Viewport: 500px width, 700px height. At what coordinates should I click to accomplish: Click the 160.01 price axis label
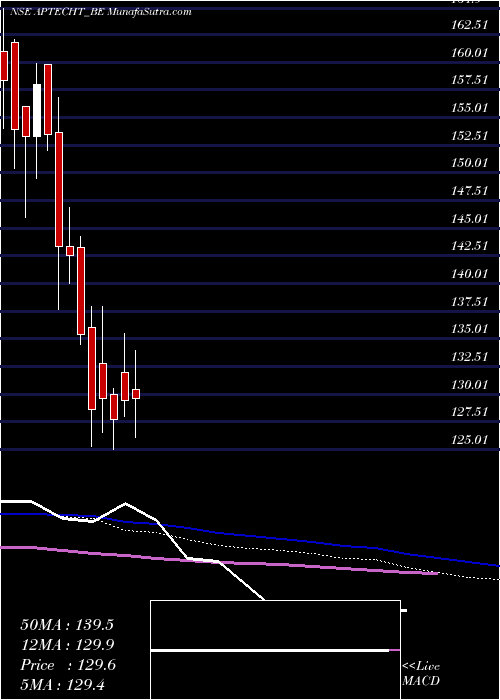pyautogui.click(x=469, y=53)
